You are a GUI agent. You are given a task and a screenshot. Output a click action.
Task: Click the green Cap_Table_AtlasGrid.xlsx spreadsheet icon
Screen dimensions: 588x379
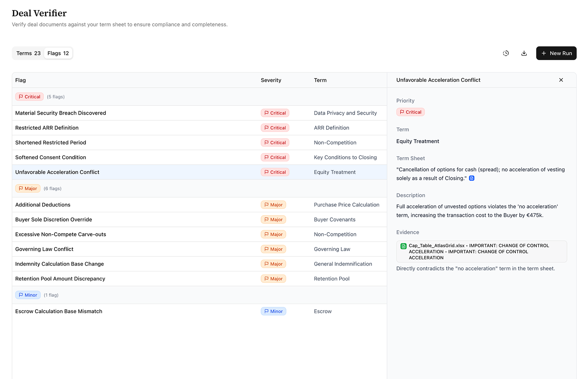[403, 246]
